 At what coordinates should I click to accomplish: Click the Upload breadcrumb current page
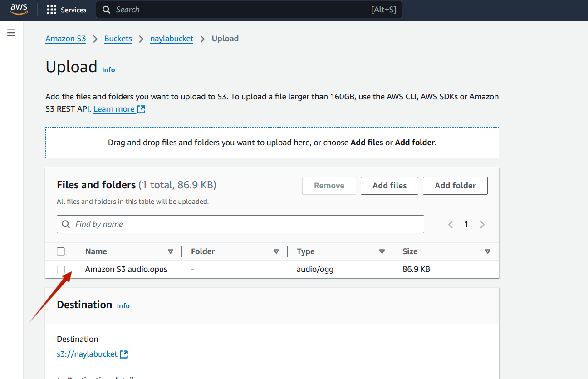point(225,39)
